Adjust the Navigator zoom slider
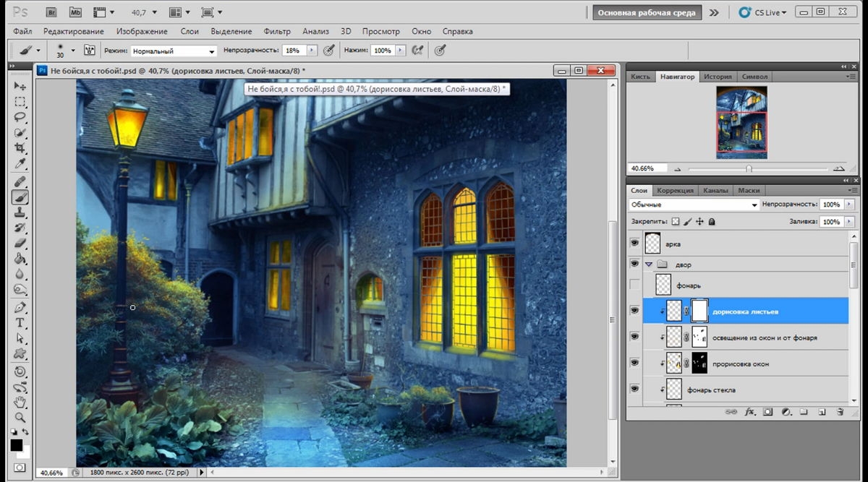The image size is (868, 482). click(x=749, y=168)
